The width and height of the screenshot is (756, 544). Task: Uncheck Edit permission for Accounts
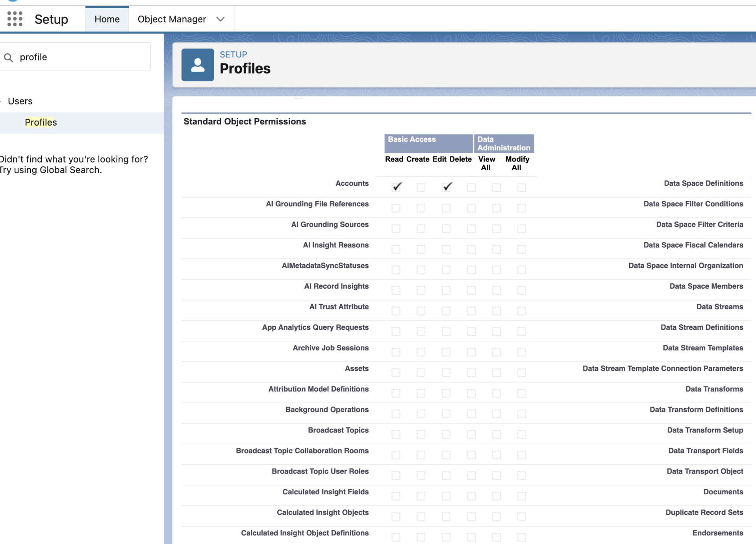tap(447, 187)
